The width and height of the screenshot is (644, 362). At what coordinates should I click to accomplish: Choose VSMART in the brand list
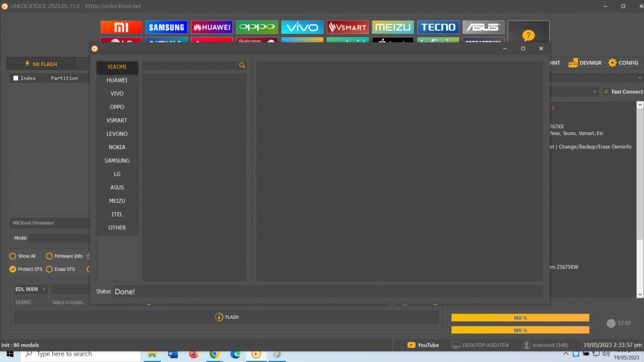pyautogui.click(x=117, y=120)
